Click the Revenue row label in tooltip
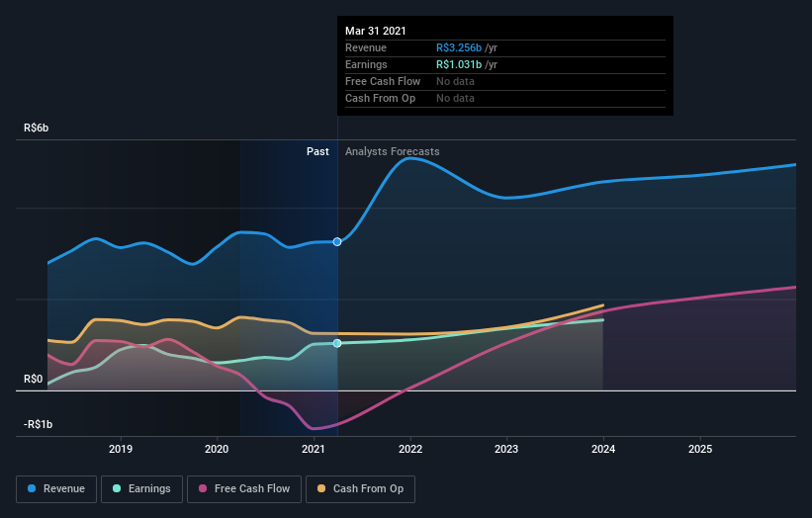This screenshot has width=812, height=518. pyautogui.click(x=366, y=48)
